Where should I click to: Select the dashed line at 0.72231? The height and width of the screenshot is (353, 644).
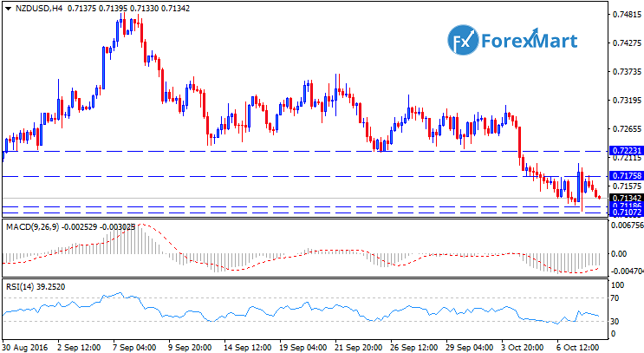260,151
